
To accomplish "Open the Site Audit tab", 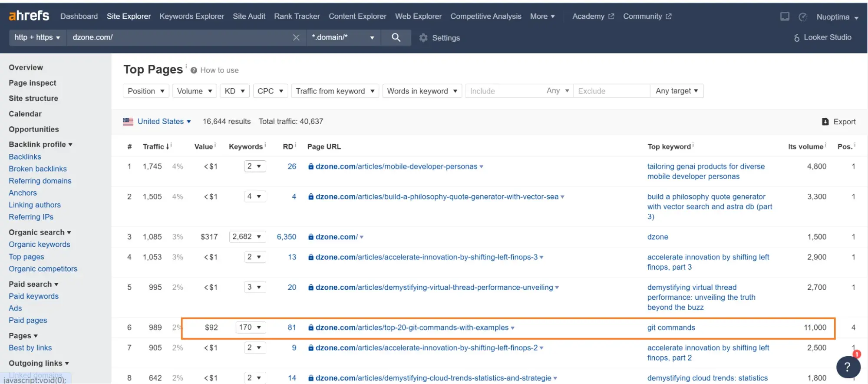I will tap(249, 16).
